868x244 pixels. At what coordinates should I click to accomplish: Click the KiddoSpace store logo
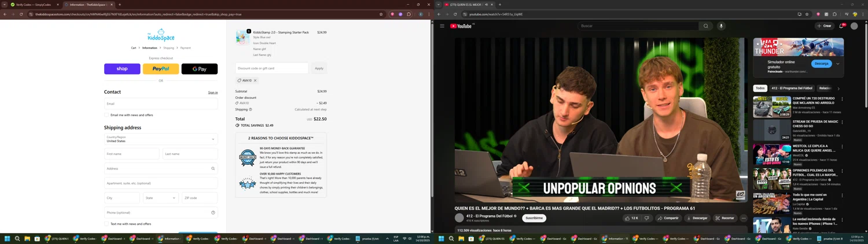tap(161, 36)
